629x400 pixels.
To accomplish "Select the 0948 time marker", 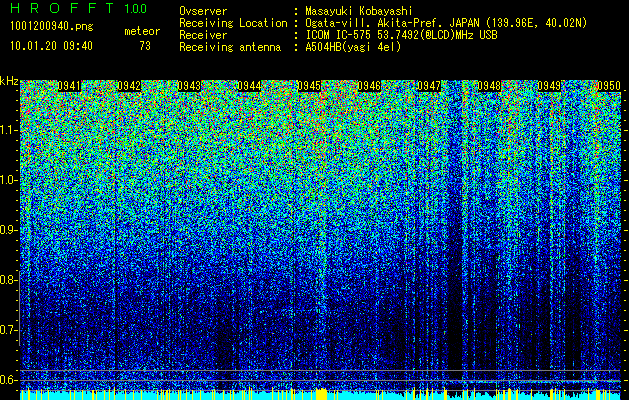I will (489, 86).
